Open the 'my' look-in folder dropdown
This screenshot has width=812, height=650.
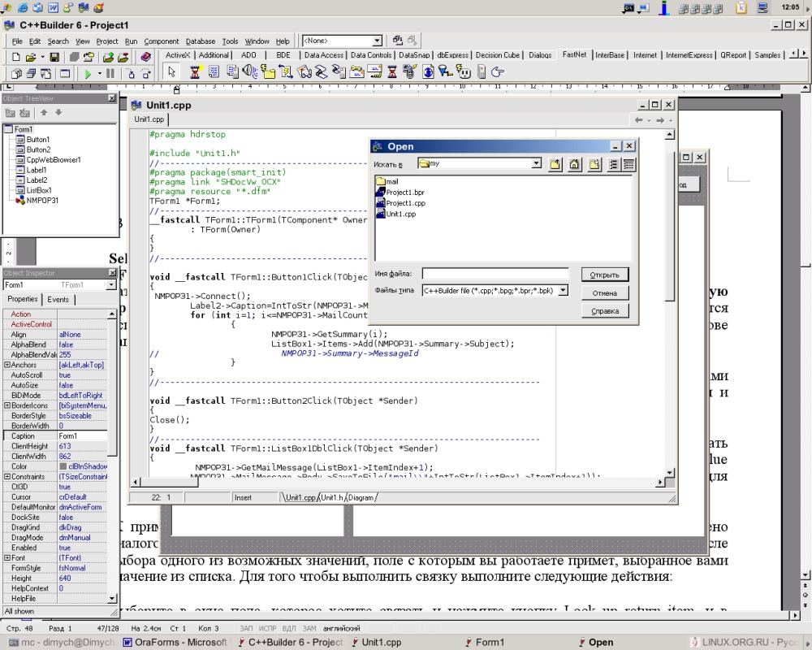(x=537, y=164)
